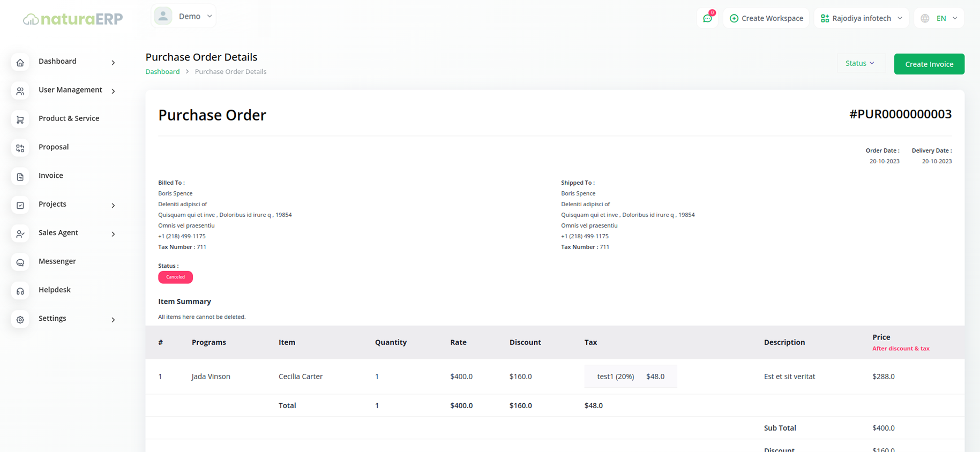980x452 pixels.
Task: Click the Projects checkbox icon
Action: point(20,205)
